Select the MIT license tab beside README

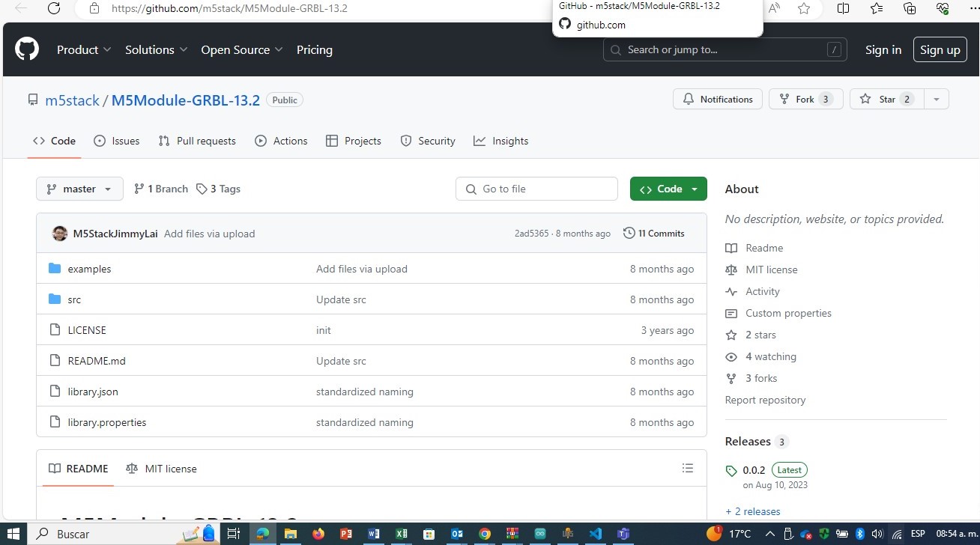coord(161,469)
